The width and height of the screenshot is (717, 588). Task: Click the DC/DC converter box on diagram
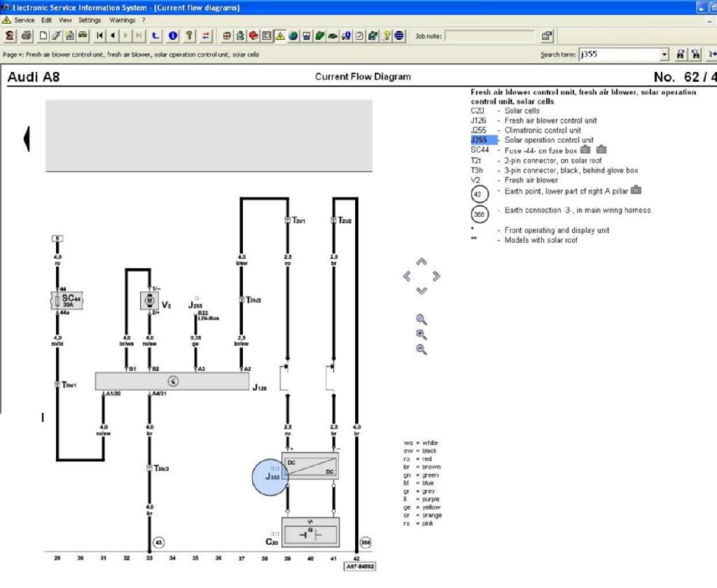pyautogui.click(x=310, y=467)
